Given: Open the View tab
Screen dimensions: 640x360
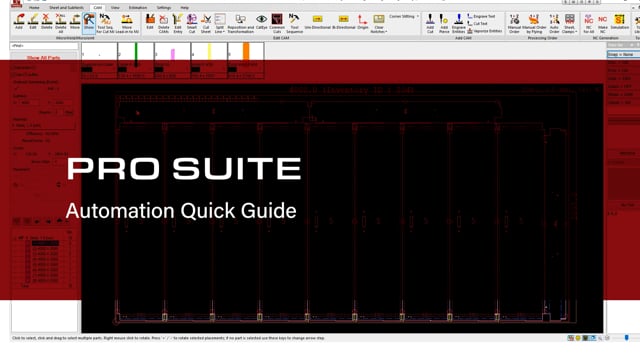Looking at the screenshot, I should [x=115, y=8].
